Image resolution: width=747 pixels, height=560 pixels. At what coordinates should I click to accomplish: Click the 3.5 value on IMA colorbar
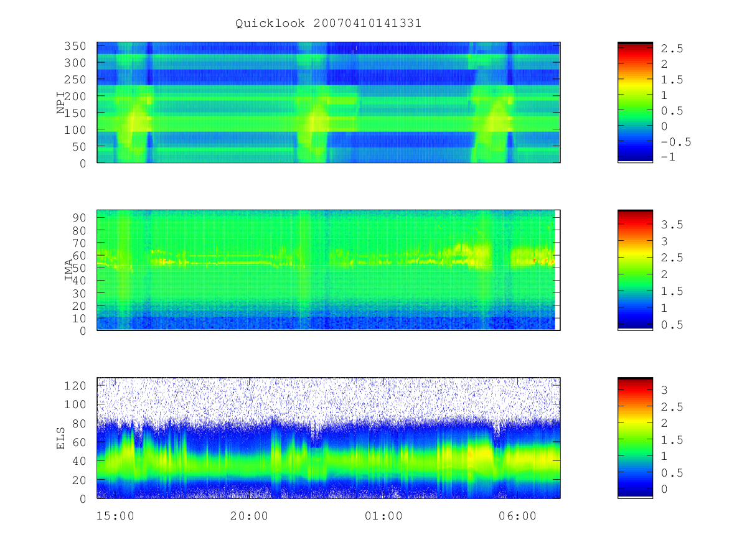[x=674, y=224]
